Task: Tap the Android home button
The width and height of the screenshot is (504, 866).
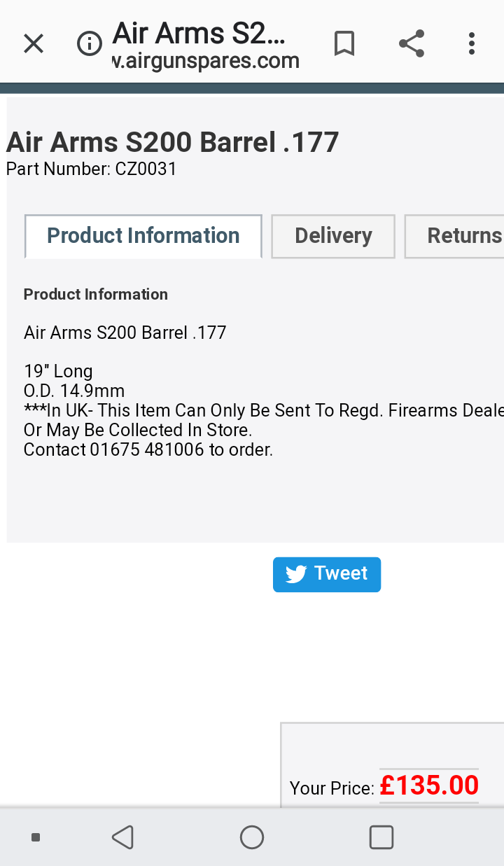Action: point(252,837)
